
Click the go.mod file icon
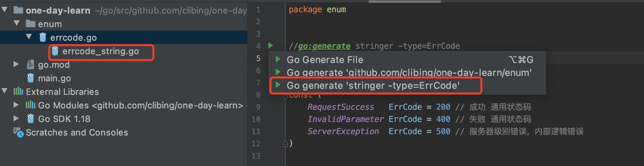click(31, 64)
